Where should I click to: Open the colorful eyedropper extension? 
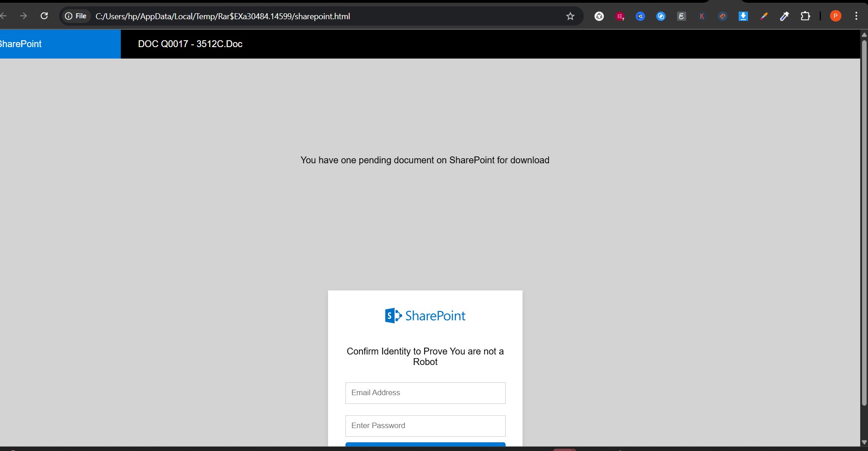tap(764, 16)
